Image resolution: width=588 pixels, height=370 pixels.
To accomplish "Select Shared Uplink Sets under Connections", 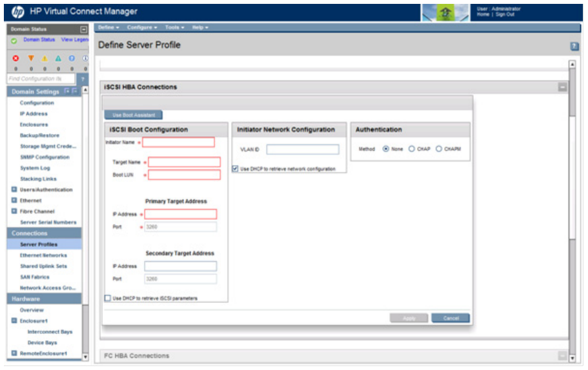I will click(x=43, y=266).
